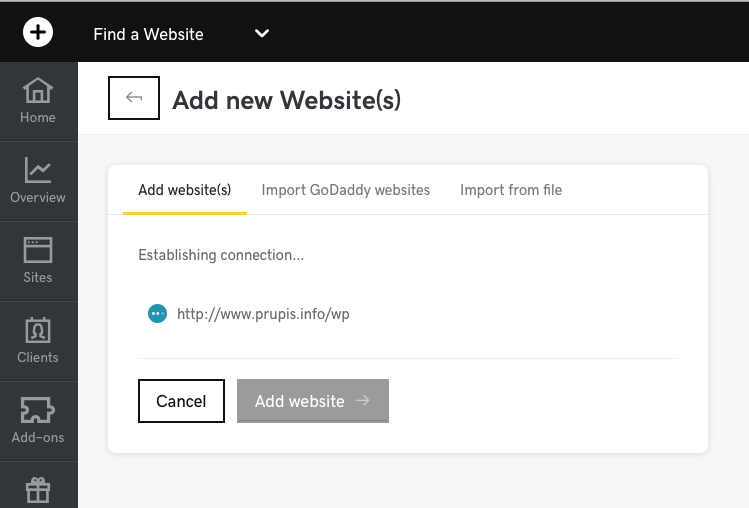Switch to Import from file tab
The width and height of the screenshot is (749, 508).
(x=511, y=190)
